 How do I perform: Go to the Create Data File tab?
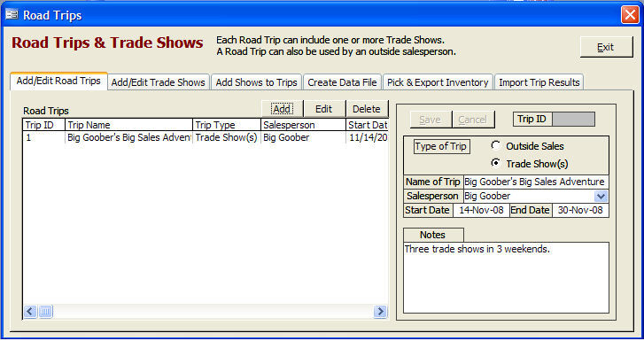(342, 82)
